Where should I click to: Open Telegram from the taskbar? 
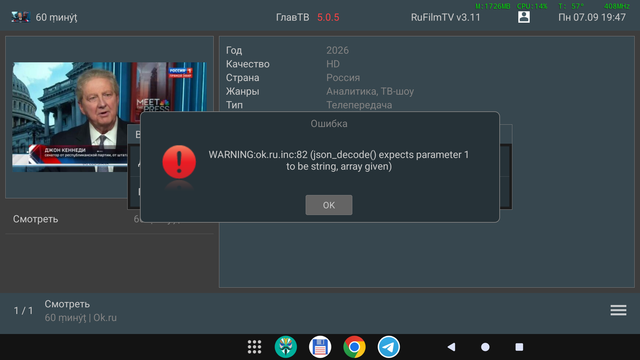click(x=389, y=347)
